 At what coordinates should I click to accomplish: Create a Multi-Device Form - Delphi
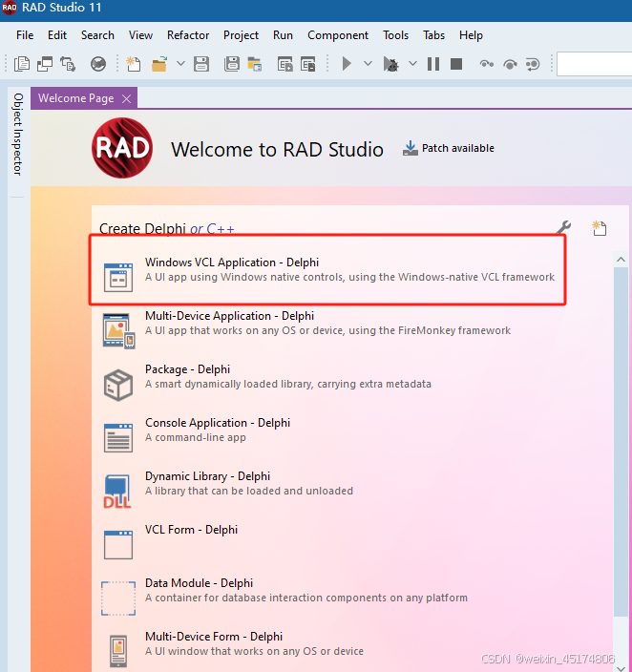tap(254, 643)
